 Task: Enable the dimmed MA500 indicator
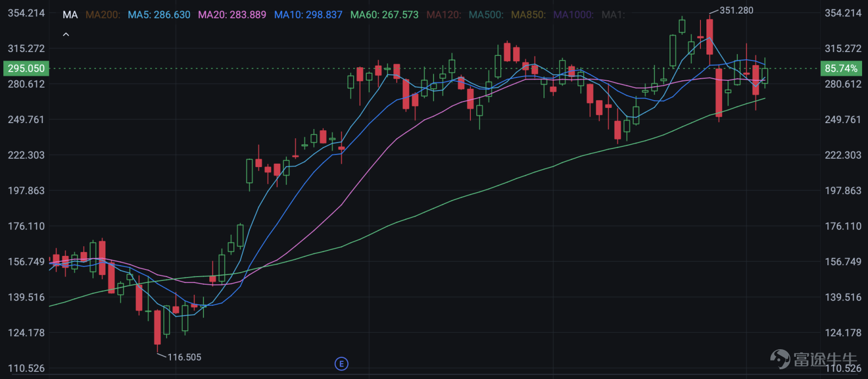[486, 15]
